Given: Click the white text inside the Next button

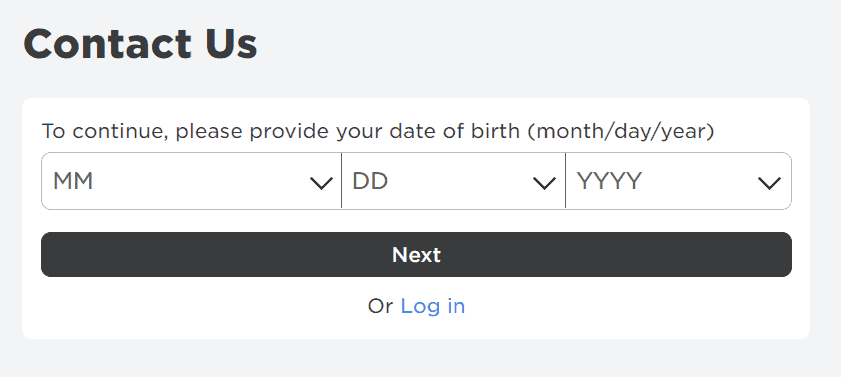Looking at the screenshot, I should click(416, 255).
